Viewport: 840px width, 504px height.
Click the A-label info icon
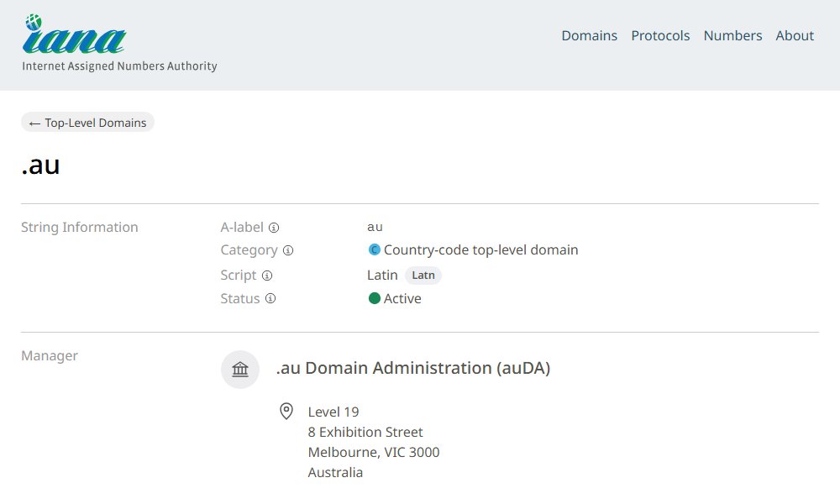click(x=274, y=228)
